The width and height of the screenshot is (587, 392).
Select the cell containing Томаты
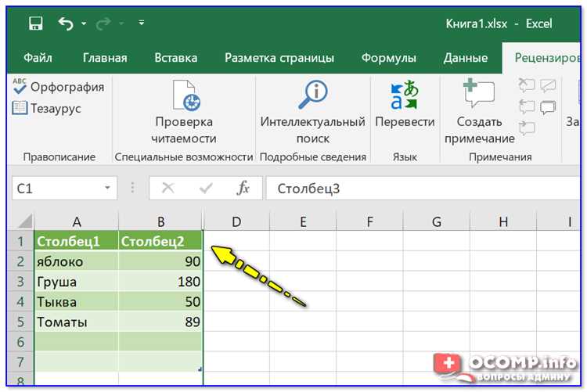77,322
